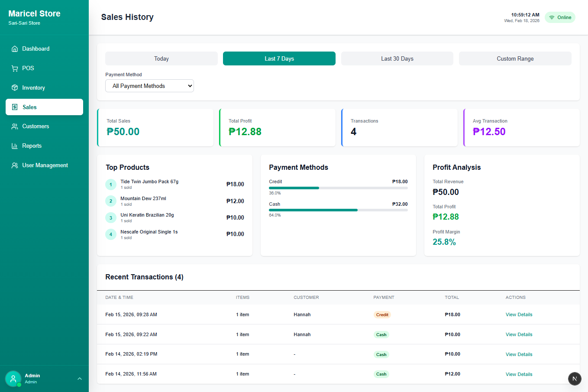Click the Reports bar chart icon
The height and width of the screenshot is (392, 588).
point(15,146)
